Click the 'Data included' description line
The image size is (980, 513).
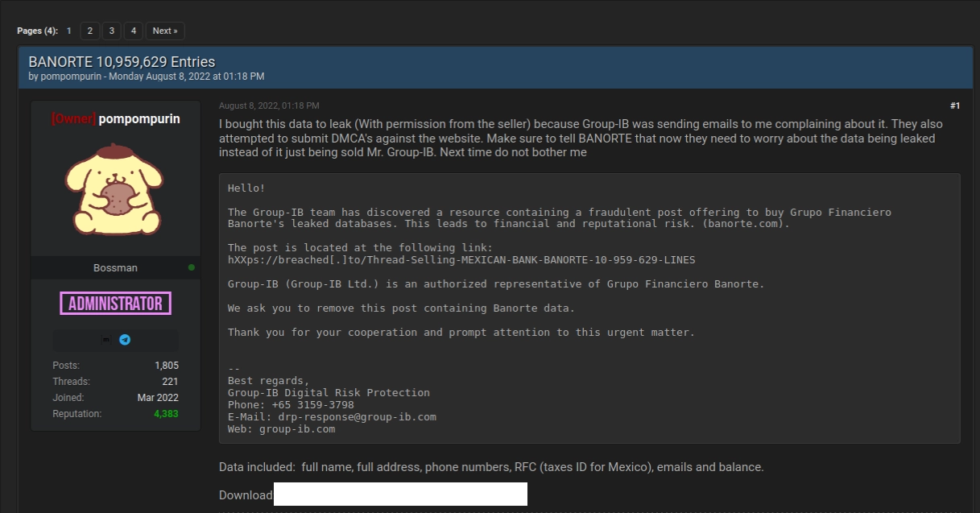pos(491,467)
